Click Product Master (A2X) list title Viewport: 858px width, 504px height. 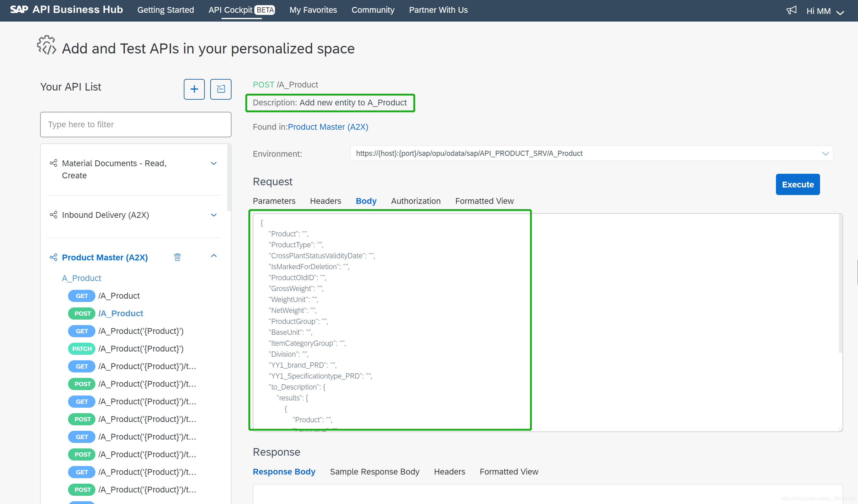pos(105,257)
